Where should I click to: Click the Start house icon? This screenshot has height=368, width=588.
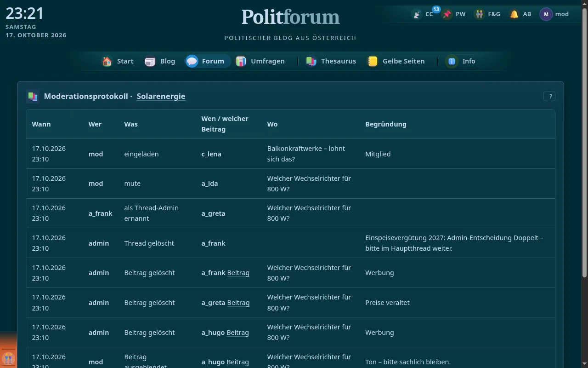point(107,61)
